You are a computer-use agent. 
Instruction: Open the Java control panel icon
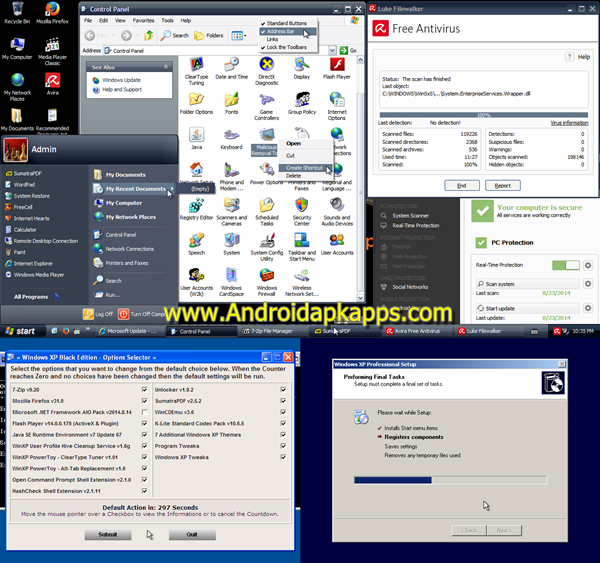[x=196, y=139]
